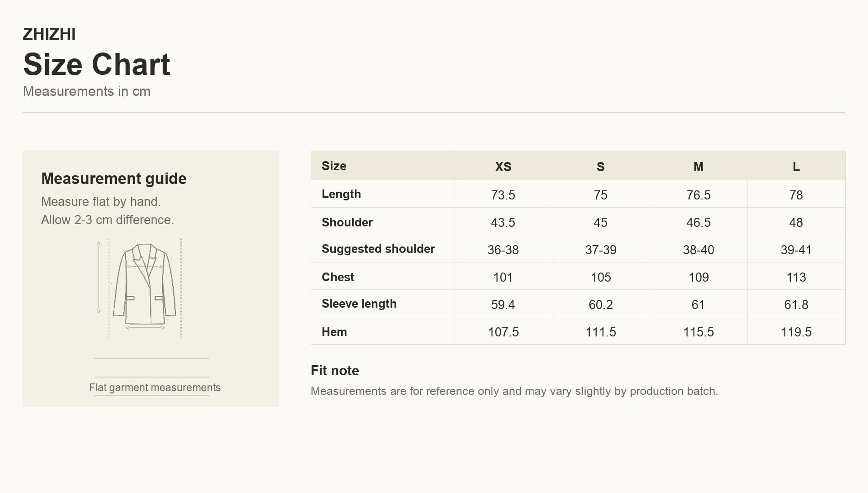Click the Suggested shoulder row label

[378, 249]
